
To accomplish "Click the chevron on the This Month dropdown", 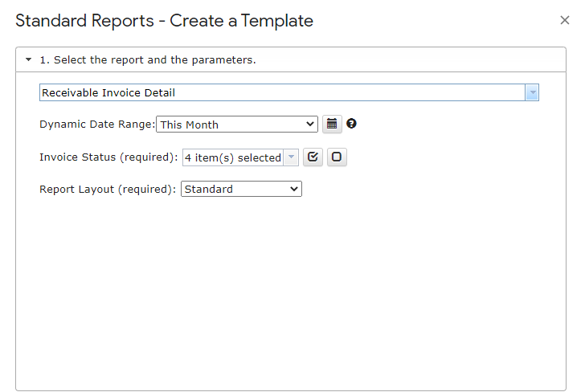I will 309,125.
